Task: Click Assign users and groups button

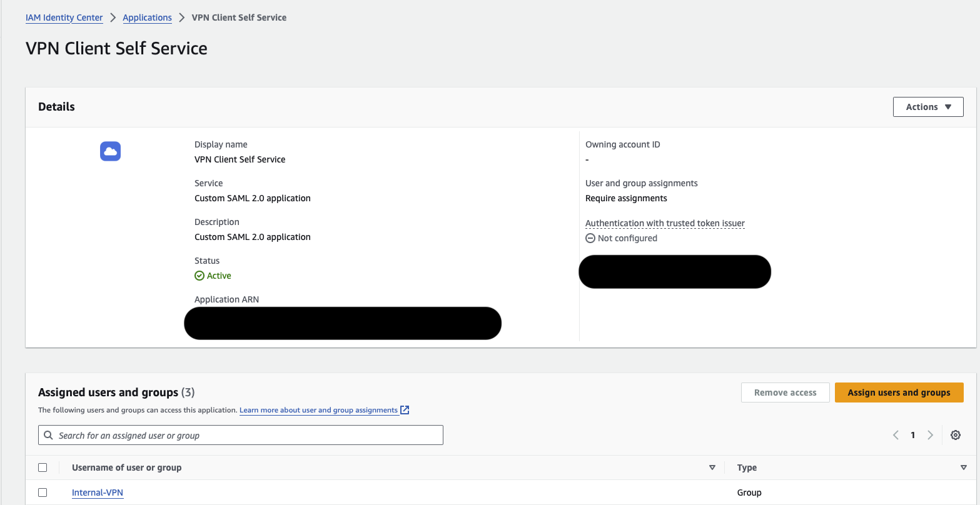Action: tap(899, 392)
